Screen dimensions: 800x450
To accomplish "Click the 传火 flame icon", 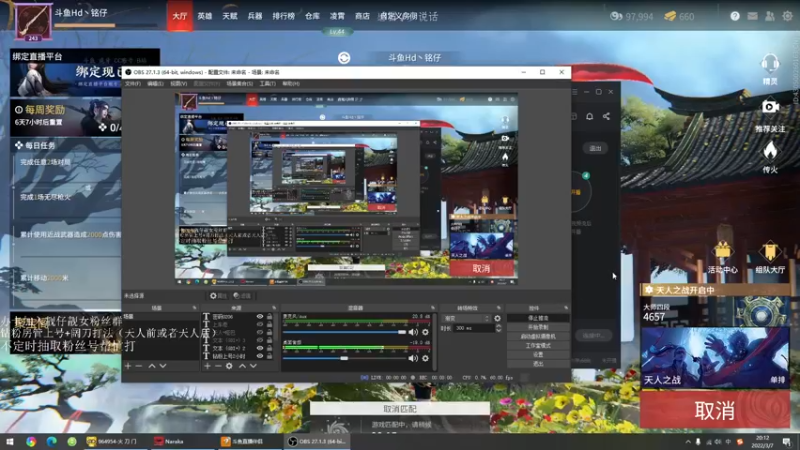I will coord(770,151).
